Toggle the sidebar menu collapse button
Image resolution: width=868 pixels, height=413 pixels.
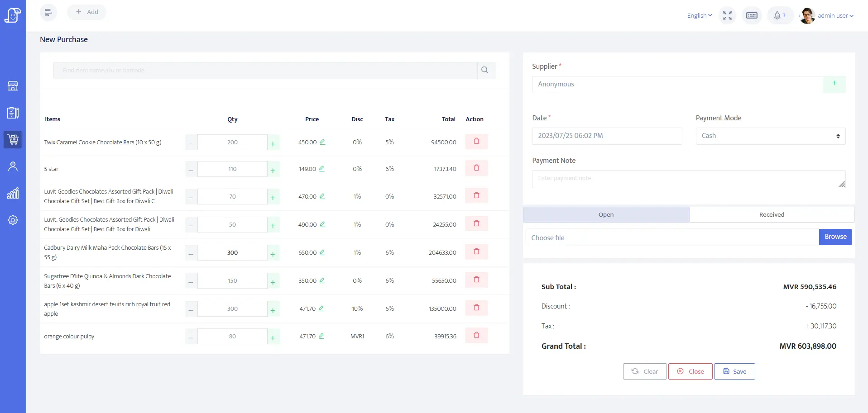coord(48,12)
